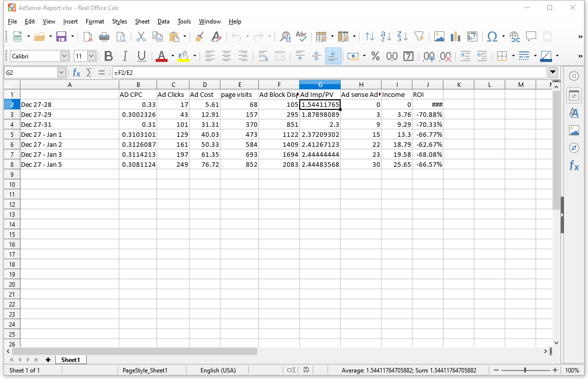
Task: Open the AutoFilter funnel tool
Action: [419, 36]
